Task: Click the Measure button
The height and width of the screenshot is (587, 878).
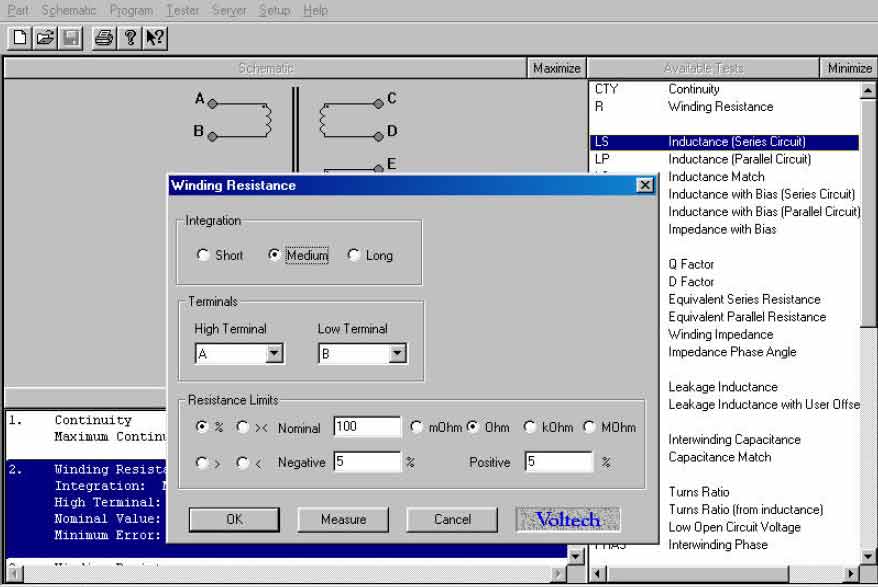Action: (343, 519)
